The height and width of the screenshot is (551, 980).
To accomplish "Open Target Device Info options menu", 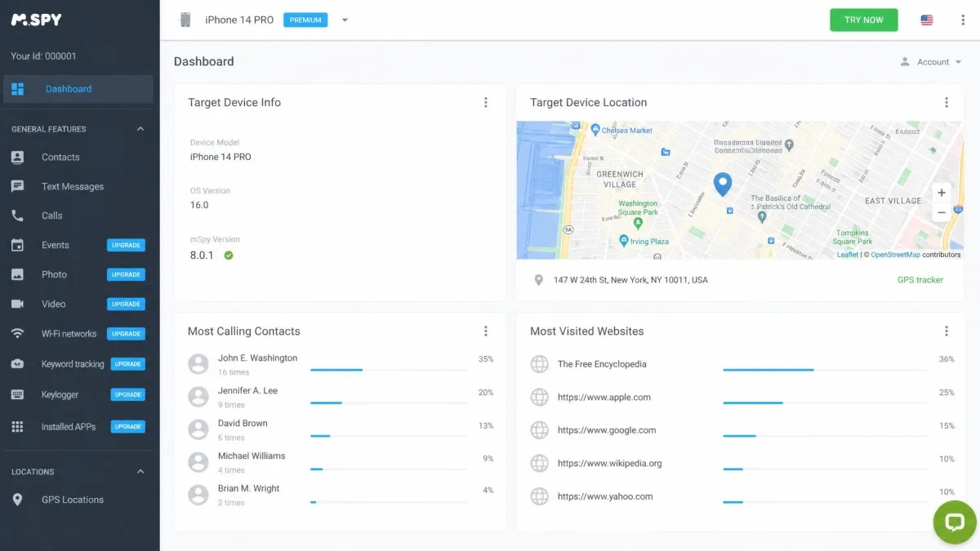I will [486, 102].
